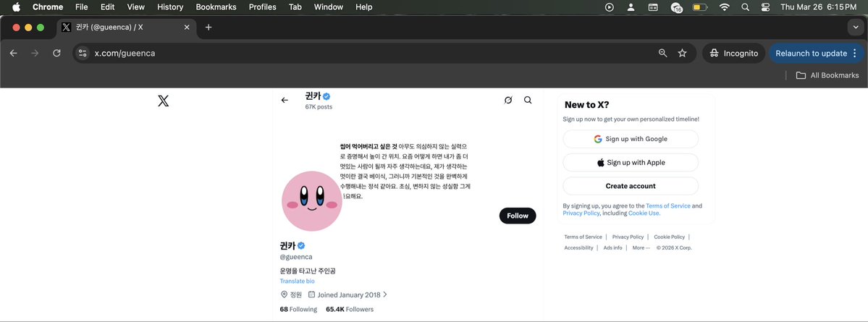Click the bio text 운명을 타고난 주인공
The width and height of the screenshot is (868, 322).
308,271
